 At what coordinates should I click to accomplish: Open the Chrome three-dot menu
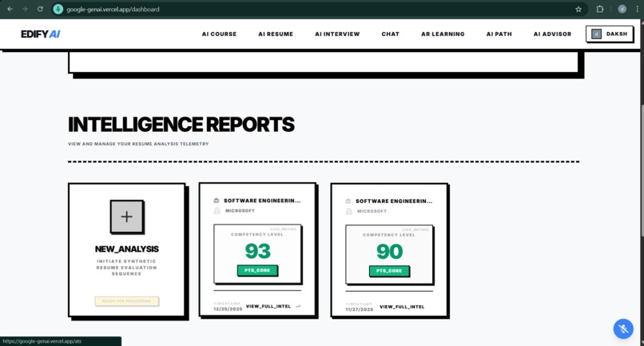[637, 9]
